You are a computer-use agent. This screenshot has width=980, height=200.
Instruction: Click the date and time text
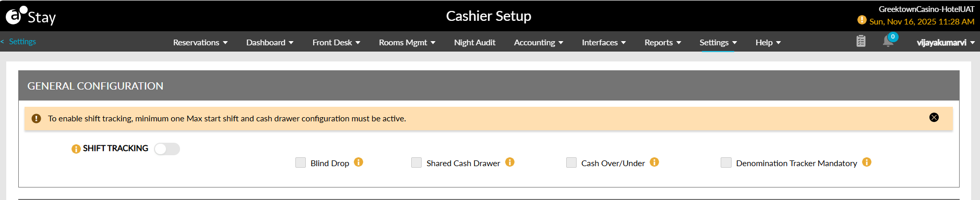click(922, 21)
